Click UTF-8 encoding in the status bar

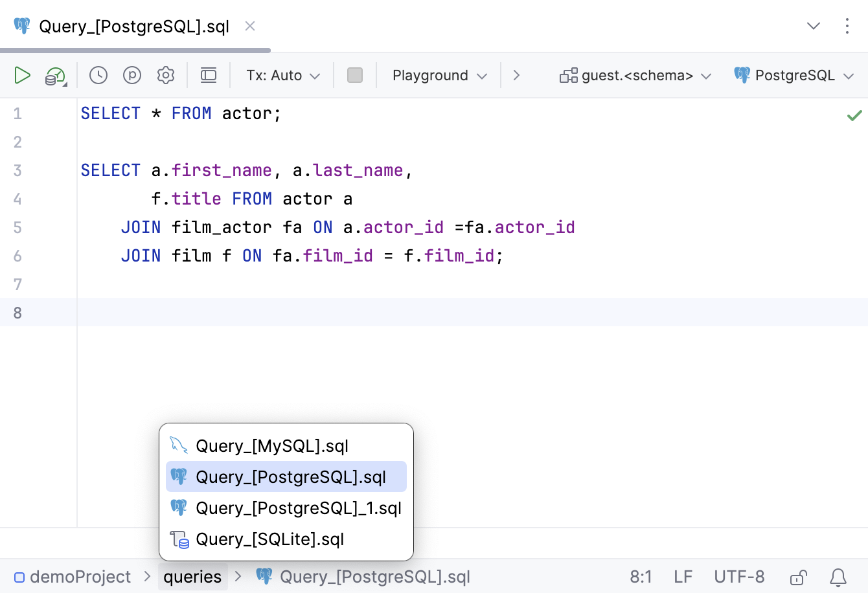[x=739, y=576]
